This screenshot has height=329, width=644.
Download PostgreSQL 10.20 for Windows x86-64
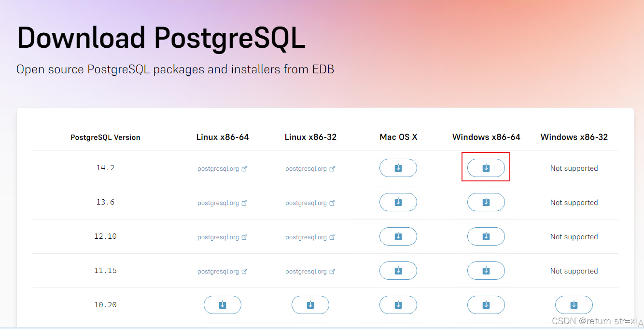tap(486, 305)
